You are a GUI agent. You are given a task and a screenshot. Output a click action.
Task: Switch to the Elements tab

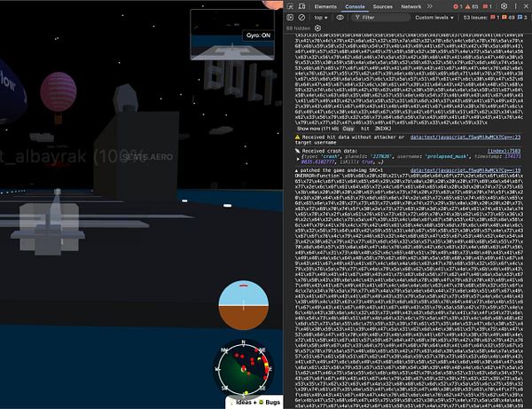tap(325, 6)
